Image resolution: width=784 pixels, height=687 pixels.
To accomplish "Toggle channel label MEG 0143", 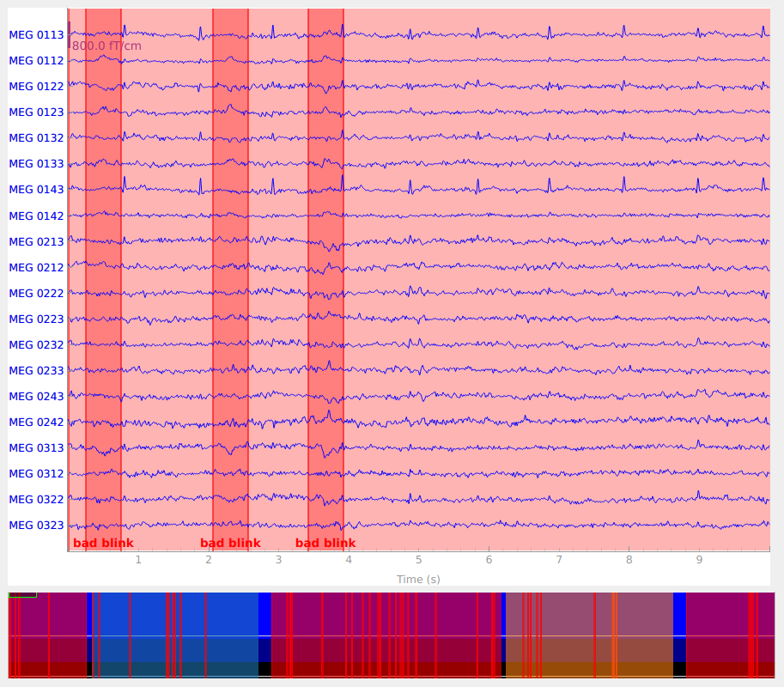I will click(36, 190).
